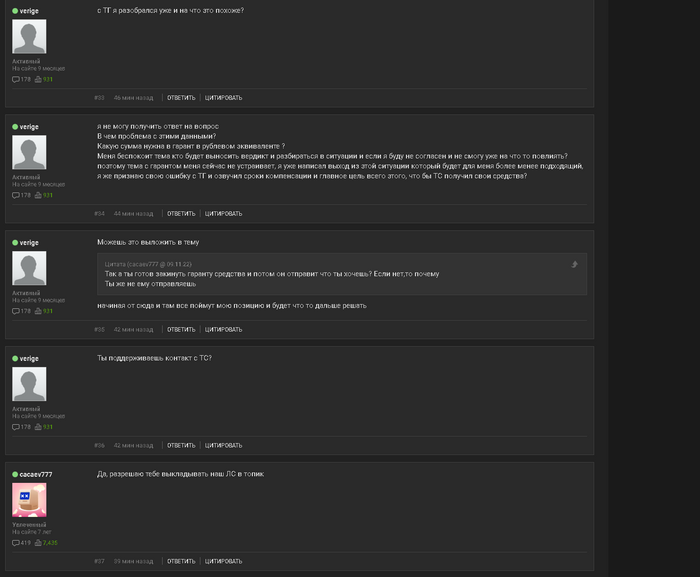Click the post number #35 permalink
700x577 pixels.
(100, 330)
